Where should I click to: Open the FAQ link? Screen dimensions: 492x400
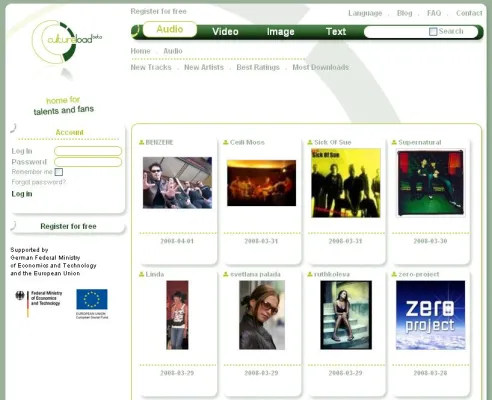[434, 13]
